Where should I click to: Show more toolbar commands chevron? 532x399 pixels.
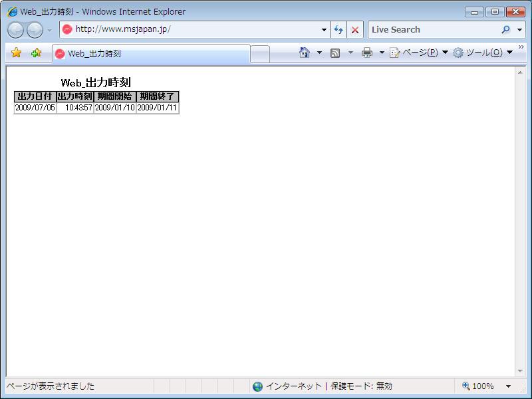coord(521,47)
